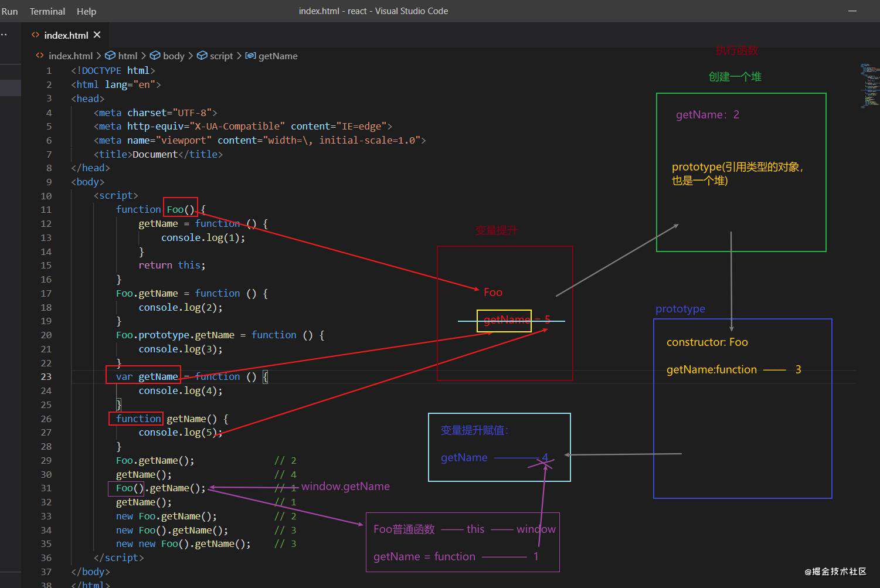Click the <title>Document</title> line
This screenshot has height=588, width=880.
pyautogui.click(x=158, y=154)
